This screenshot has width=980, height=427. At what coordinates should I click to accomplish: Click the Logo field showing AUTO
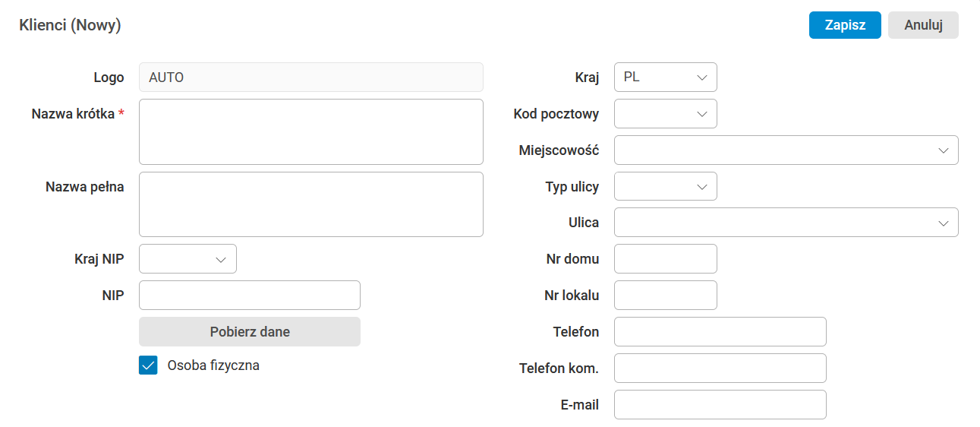[x=310, y=77]
